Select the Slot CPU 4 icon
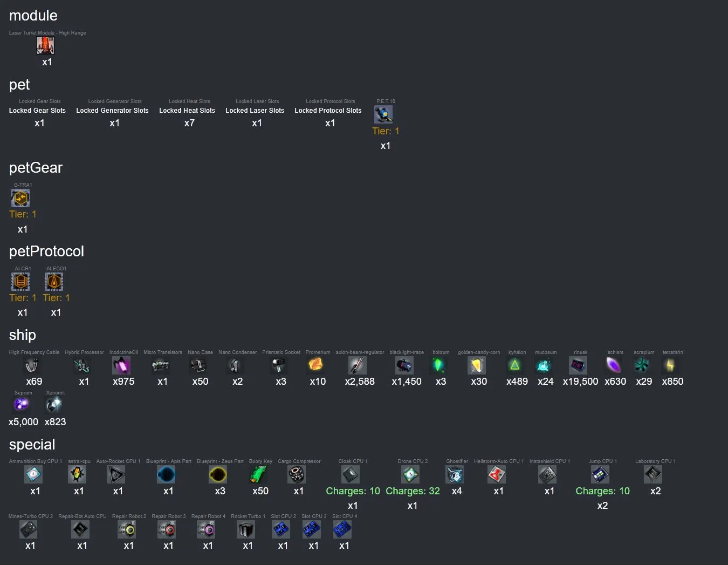Image resolution: width=728 pixels, height=565 pixels. click(342, 529)
